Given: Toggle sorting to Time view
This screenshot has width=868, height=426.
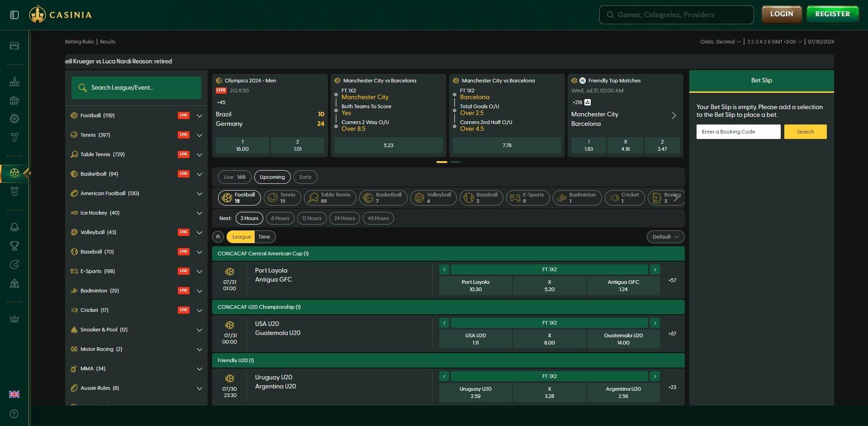Looking at the screenshot, I should click(x=264, y=237).
